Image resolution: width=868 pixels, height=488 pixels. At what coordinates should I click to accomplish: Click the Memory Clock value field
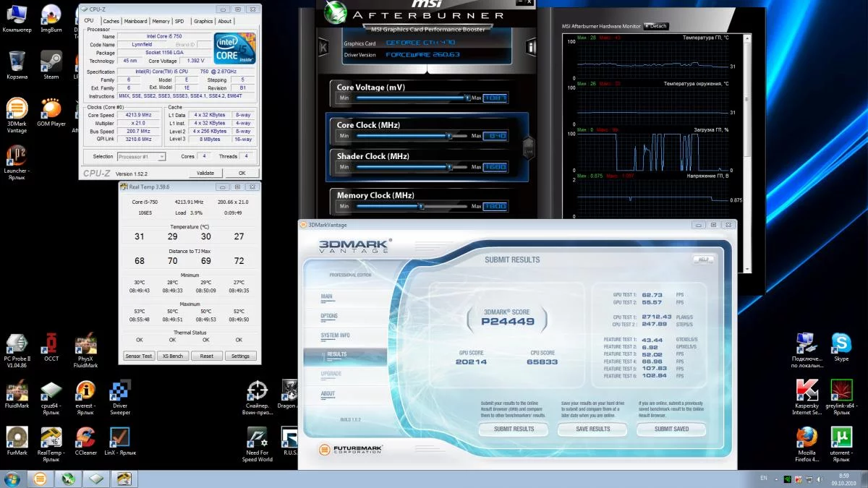click(x=495, y=206)
